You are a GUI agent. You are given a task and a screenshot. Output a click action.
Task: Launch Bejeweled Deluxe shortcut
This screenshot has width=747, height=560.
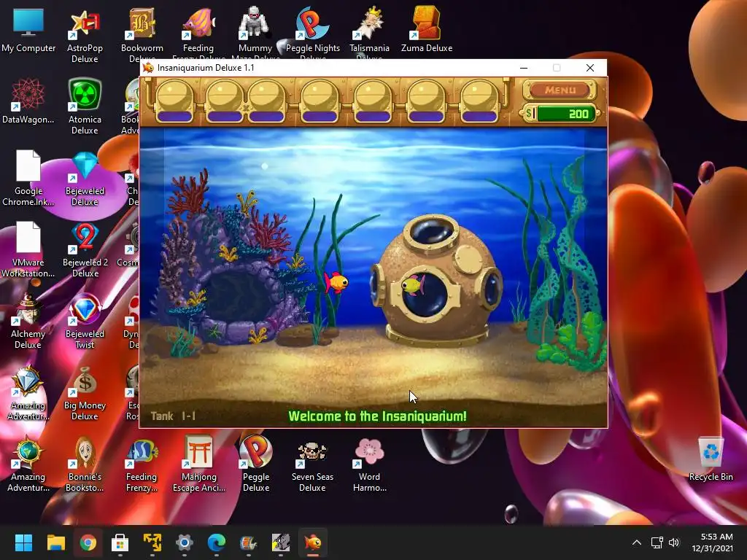85,179
